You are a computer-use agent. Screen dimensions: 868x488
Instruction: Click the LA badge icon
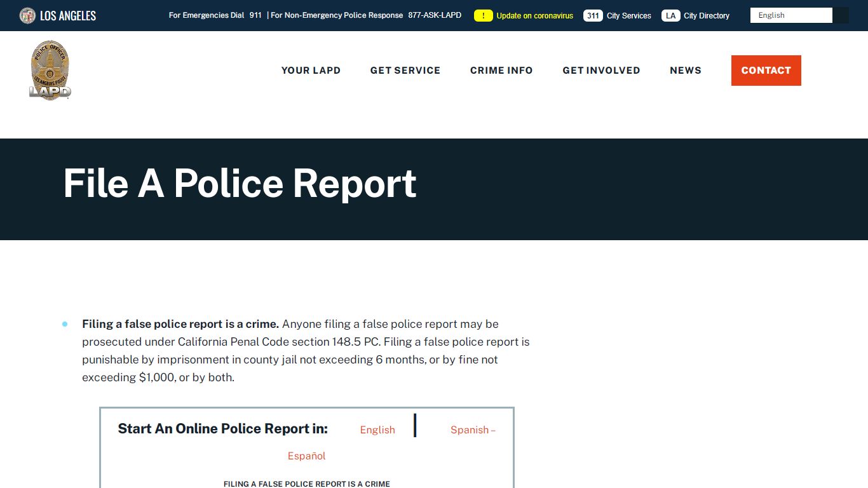point(670,15)
